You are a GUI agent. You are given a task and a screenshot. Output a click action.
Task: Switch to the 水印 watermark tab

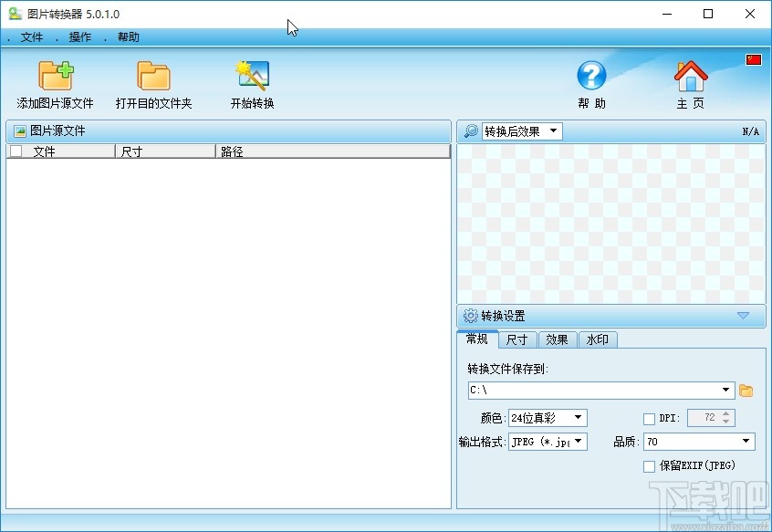tap(598, 339)
